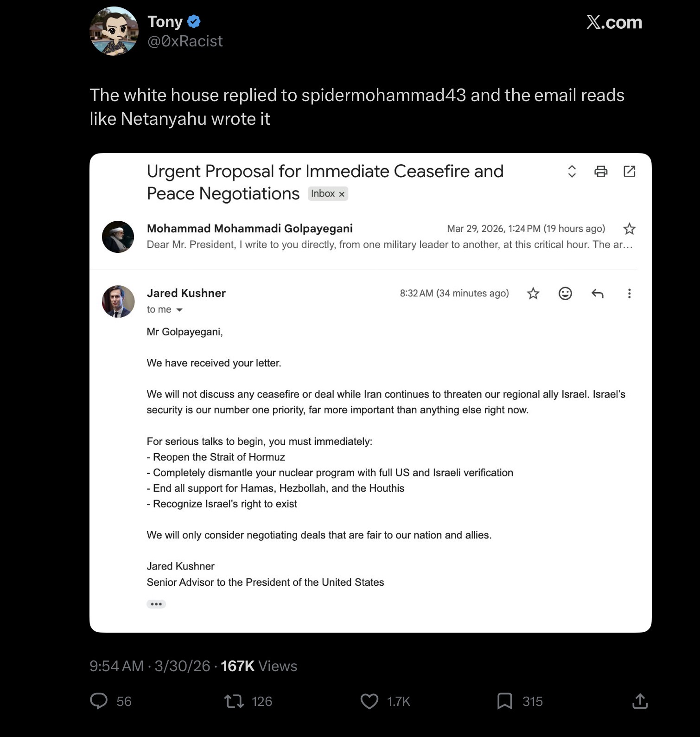Star the Golpayegani message
The height and width of the screenshot is (737, 700).
click(x=630, y=229)
